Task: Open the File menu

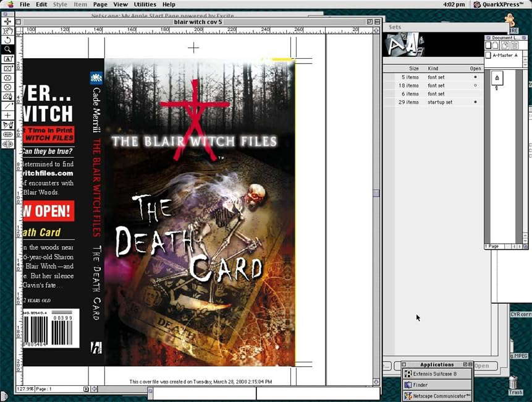Action: click(x=25, y=4)
